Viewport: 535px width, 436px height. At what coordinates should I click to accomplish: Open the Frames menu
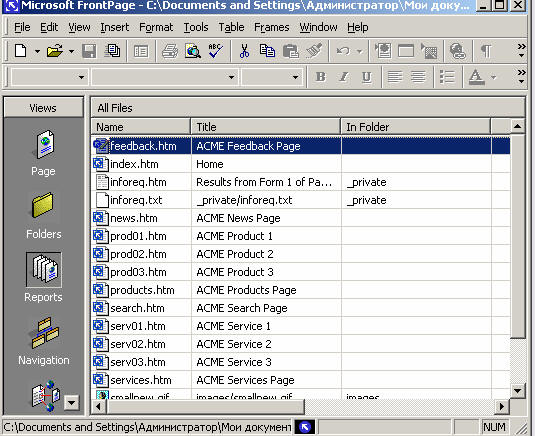click(x=272, y=27)
